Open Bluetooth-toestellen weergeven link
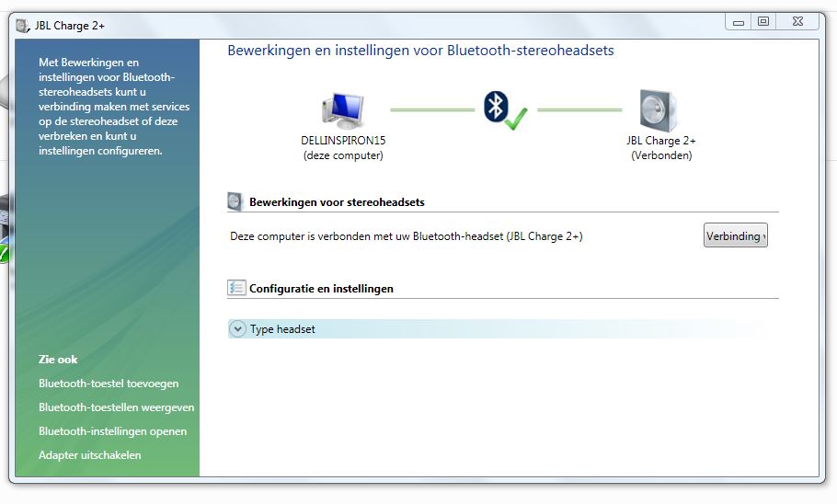 [117, 407]
